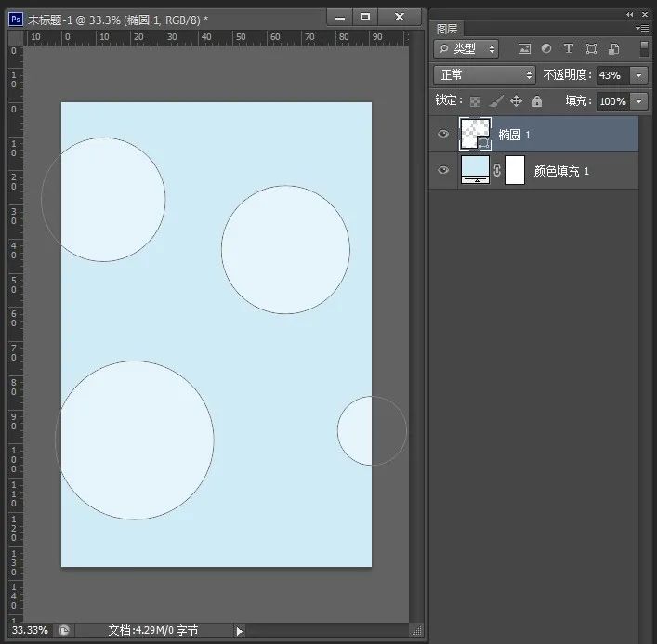Collapse the panel with double-arrow icon
Image resolution: width=657 pixels, height=644 pixels.
[x=630, y=14]
